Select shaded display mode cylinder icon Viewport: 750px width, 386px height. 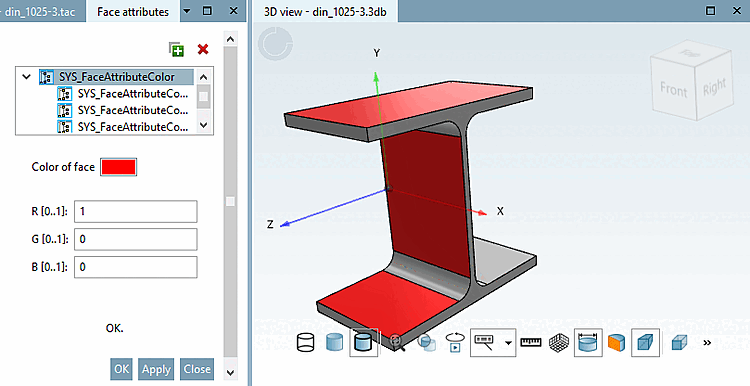tap(334, 342)
